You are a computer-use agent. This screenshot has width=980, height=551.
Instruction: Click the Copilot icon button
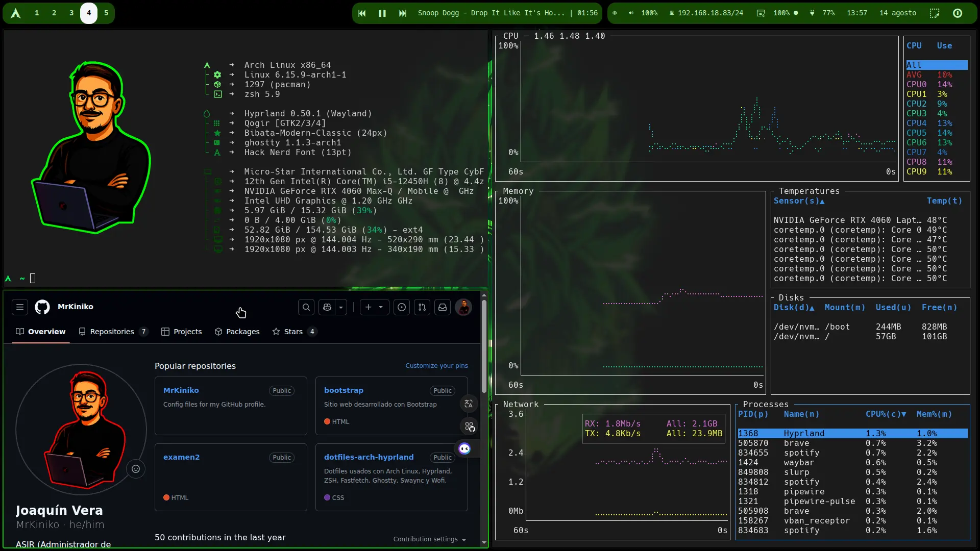[x=327, y=307]
